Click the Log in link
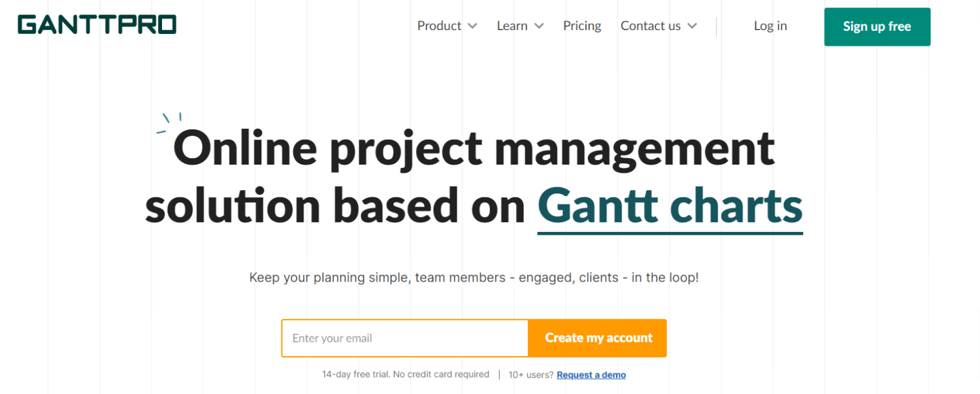 click(x=770, y=25)
